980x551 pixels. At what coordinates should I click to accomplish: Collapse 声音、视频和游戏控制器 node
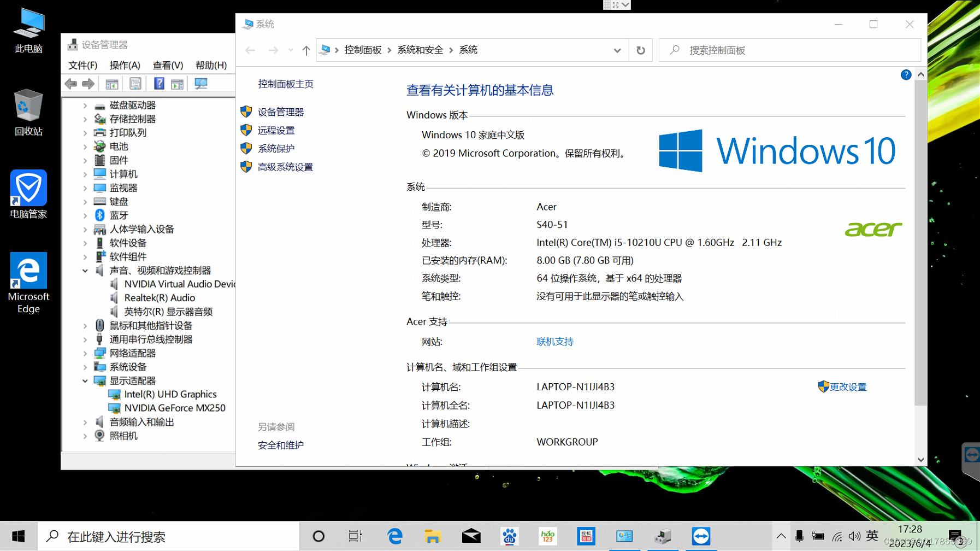pyautogui.click(x=85, y=271)
